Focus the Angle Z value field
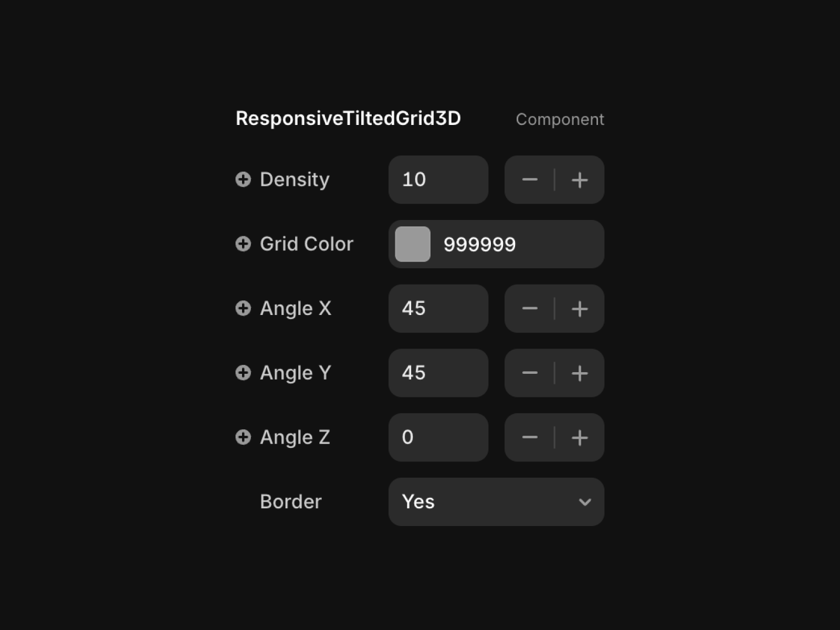The height and width of the screenshot is (630, 840). coord(438,437)
